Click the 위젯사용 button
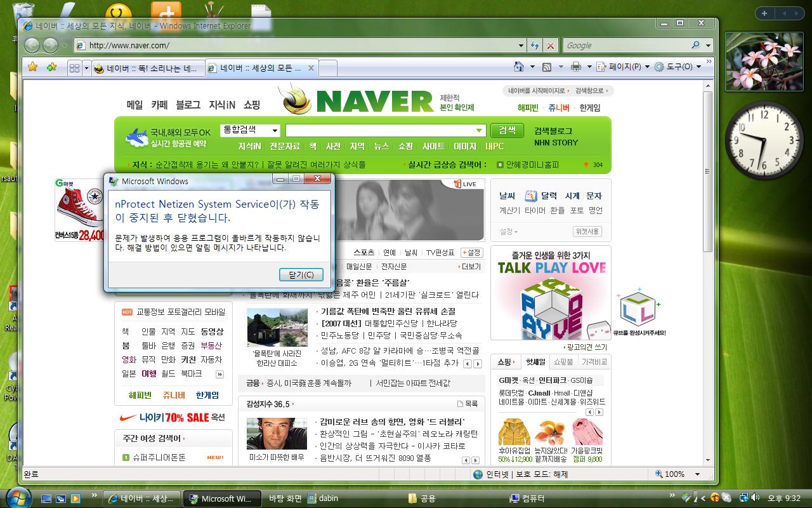This screenshot has width=812, height=508. click(587, 232)
